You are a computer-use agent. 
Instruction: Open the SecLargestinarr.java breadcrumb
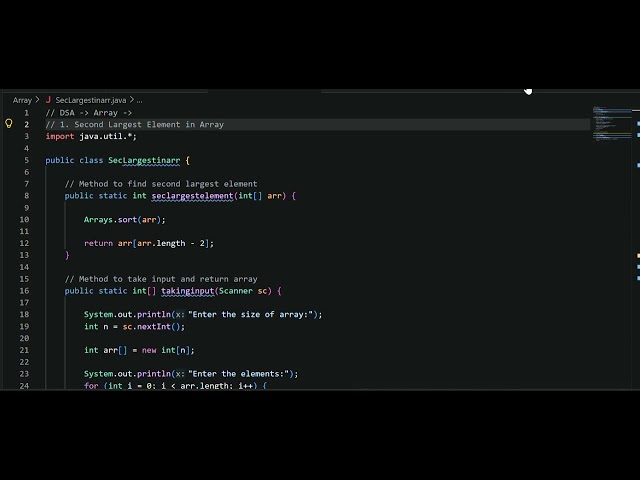(x=91, y=100)
